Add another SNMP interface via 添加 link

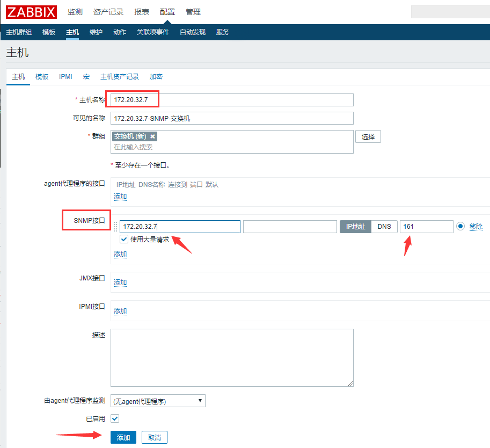[x=120, y=254]
